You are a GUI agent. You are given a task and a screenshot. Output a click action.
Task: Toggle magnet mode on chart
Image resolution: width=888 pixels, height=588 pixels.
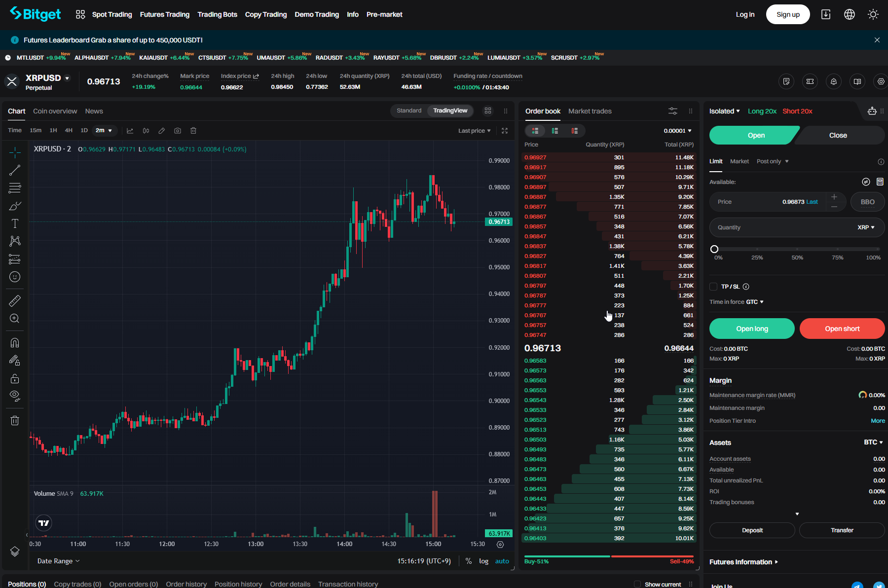pyautogui.click(x=15, y=343)
